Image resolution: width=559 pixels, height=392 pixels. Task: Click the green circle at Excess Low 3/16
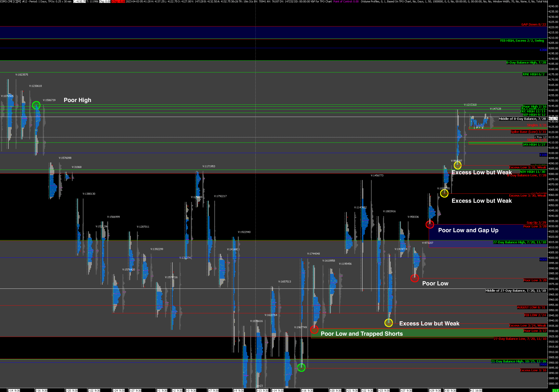coord(301,367)
